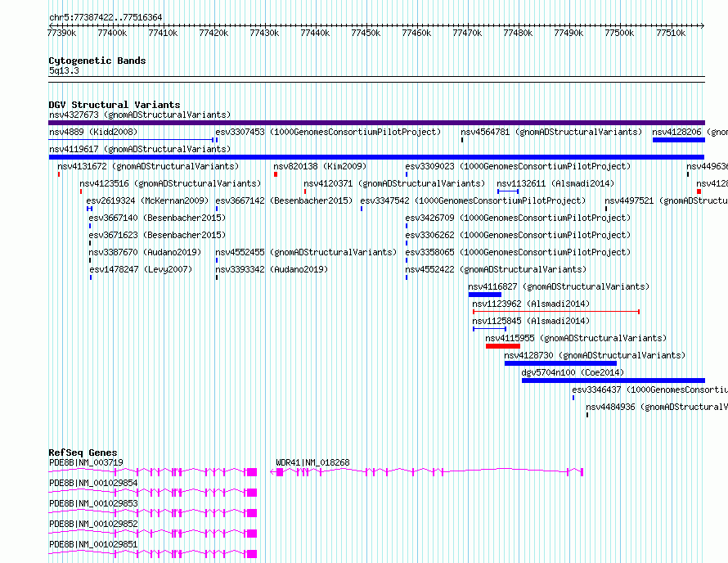The width and height of the screenshot is (728, 563).
Task: Open PDE8B|NM_001029853 transcript label
Action: (93, 503)
